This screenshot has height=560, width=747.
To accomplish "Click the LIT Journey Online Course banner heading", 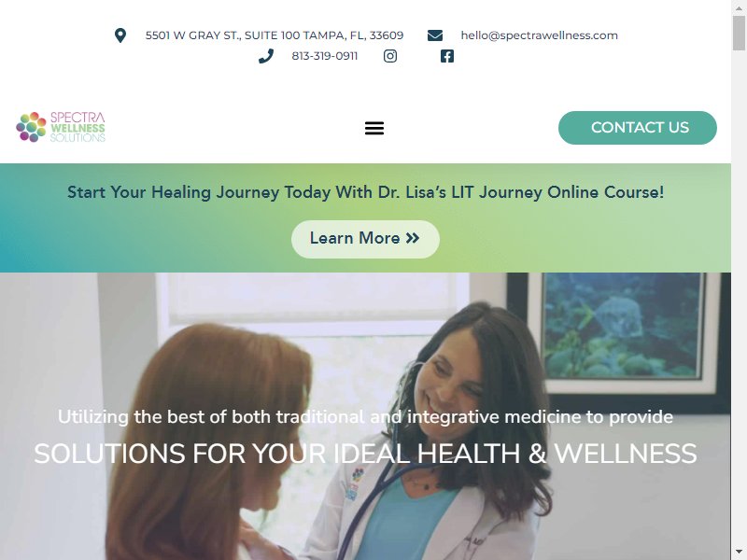I will click(365, 192).
